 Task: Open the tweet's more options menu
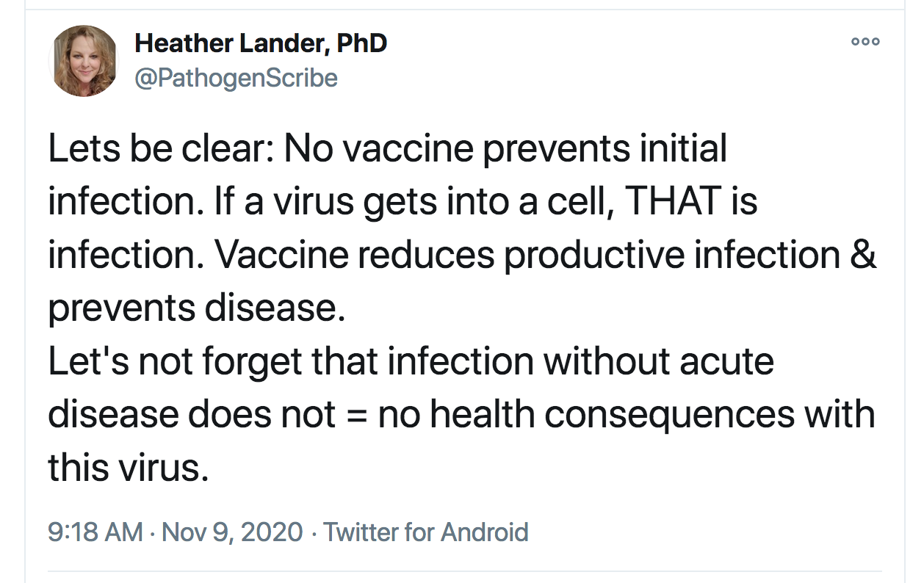click(865, 41)
